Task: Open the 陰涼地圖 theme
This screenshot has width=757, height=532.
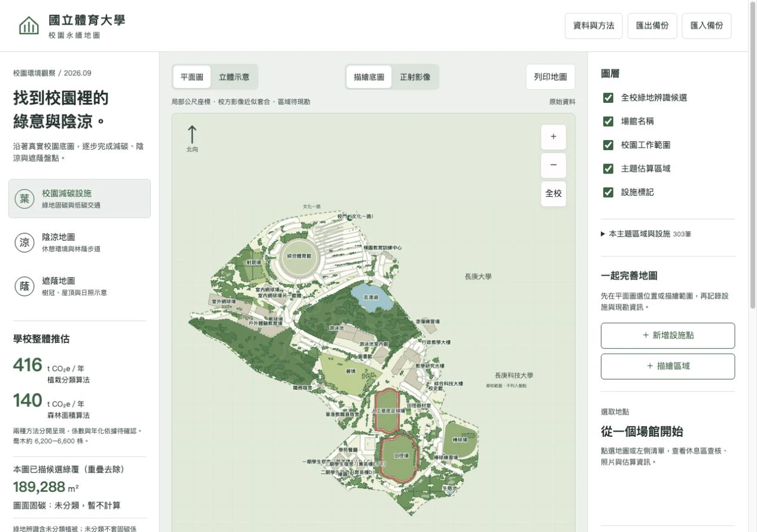Action: pyautogui.click(x=80, y=242)
